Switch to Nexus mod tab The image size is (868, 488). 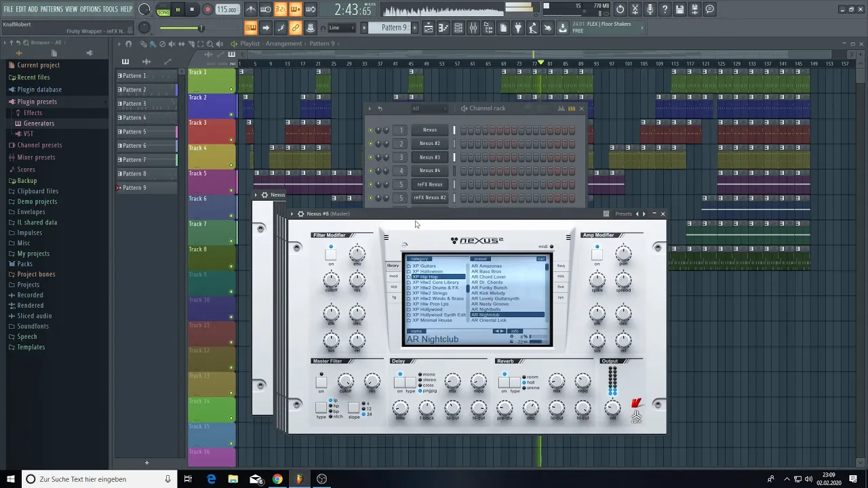(x=393, y=277)
